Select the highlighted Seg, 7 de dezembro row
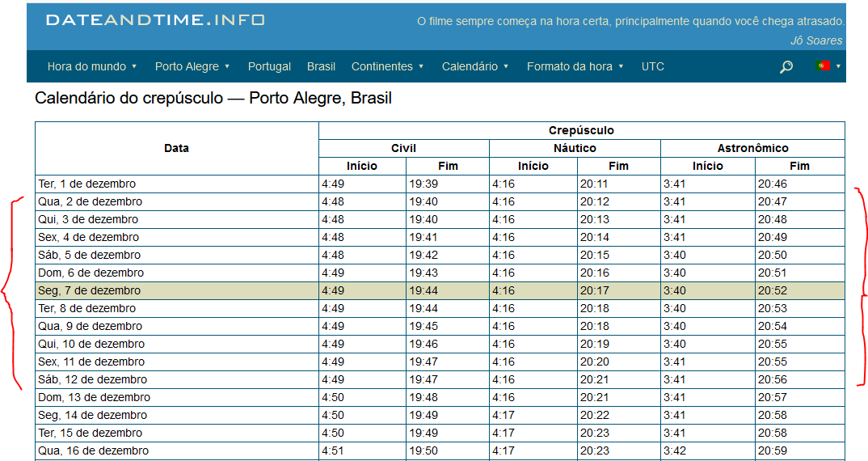Image resolution: width=868 pixels, height=461 pixels. tap(440, 290)
